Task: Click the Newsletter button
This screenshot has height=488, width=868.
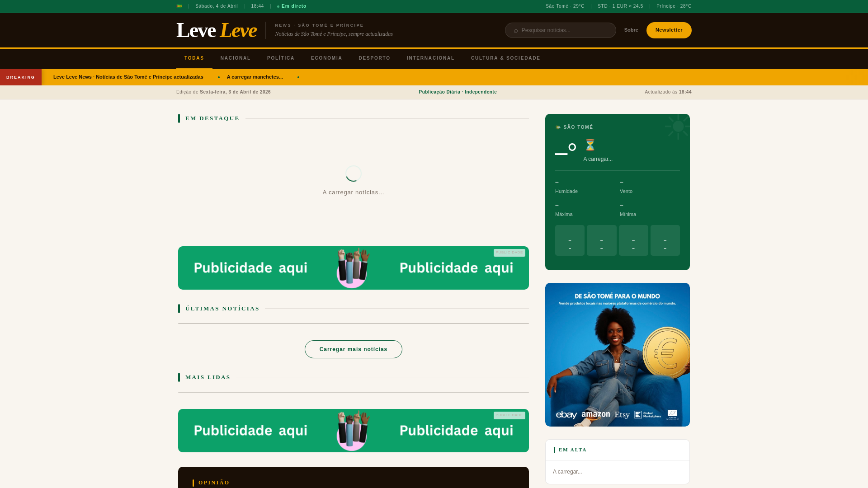Action: (x=669, y=30)
